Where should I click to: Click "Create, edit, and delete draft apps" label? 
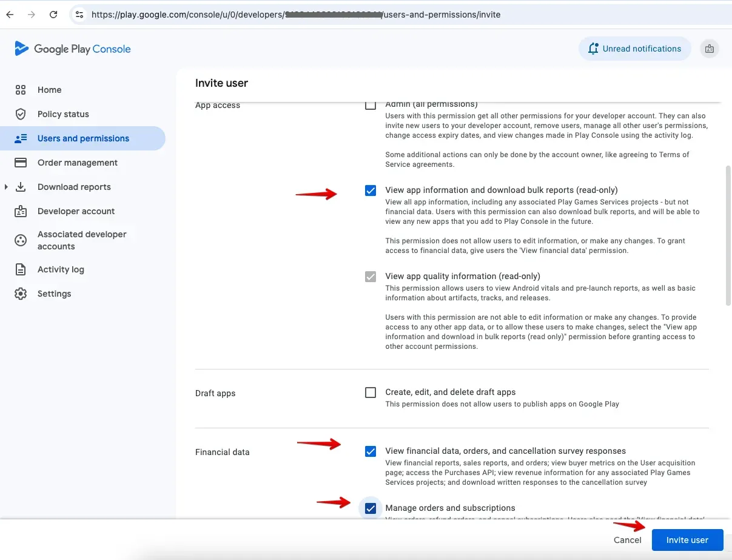tap(451, 392)
